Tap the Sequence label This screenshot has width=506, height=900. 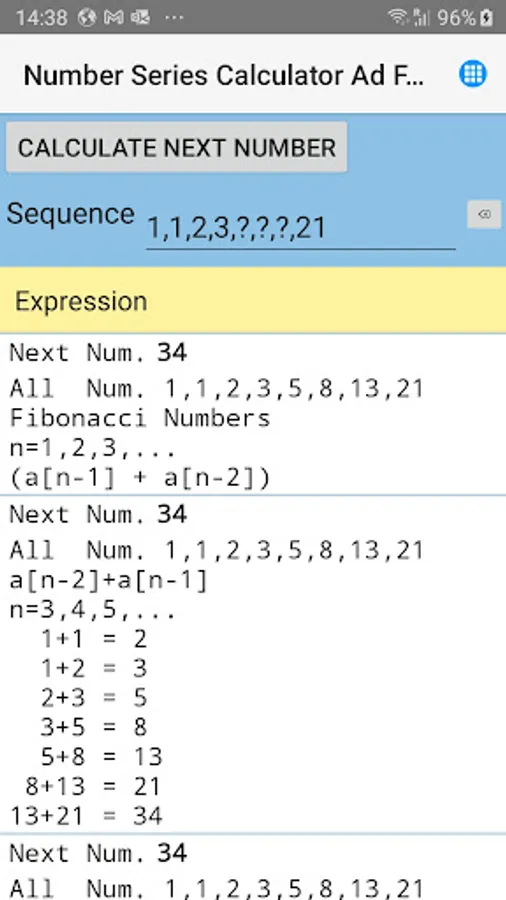(x=71, y=214)
